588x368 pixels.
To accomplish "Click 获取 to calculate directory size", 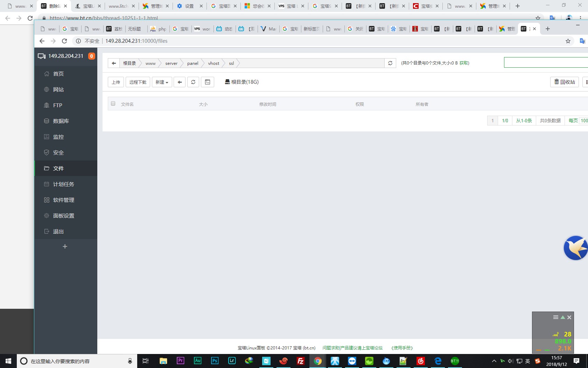I will click(x=464, y=63).
